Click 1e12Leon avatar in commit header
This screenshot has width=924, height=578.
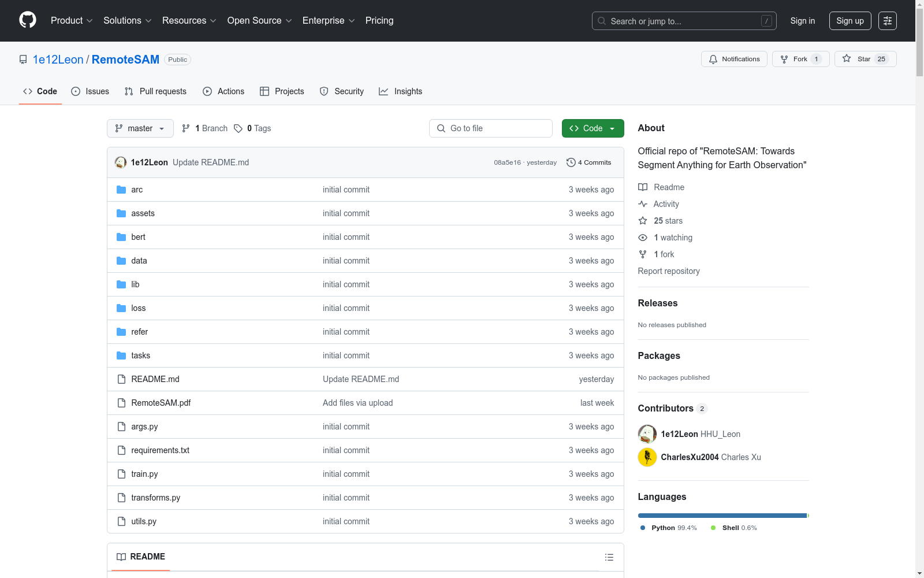click(x=121, y=162)
